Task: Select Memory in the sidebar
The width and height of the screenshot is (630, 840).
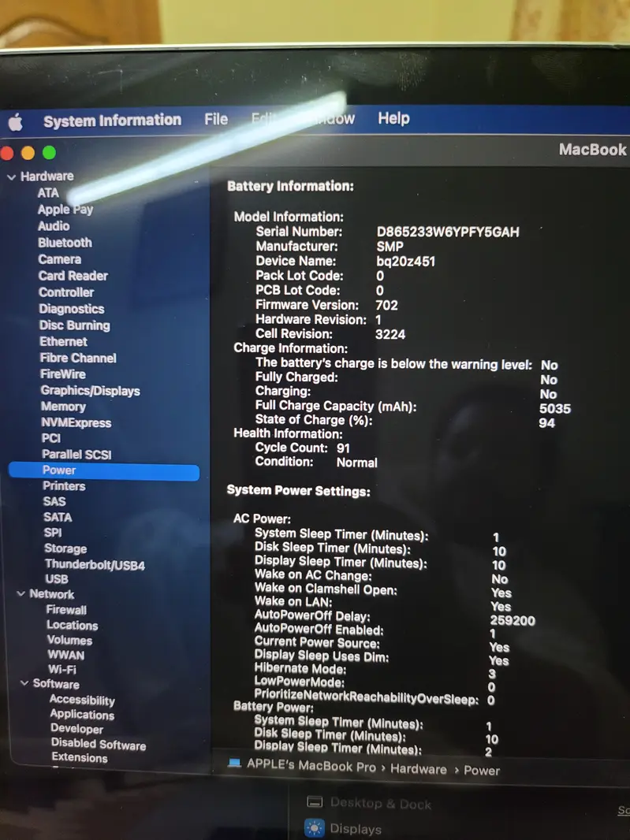Action: 63,407
